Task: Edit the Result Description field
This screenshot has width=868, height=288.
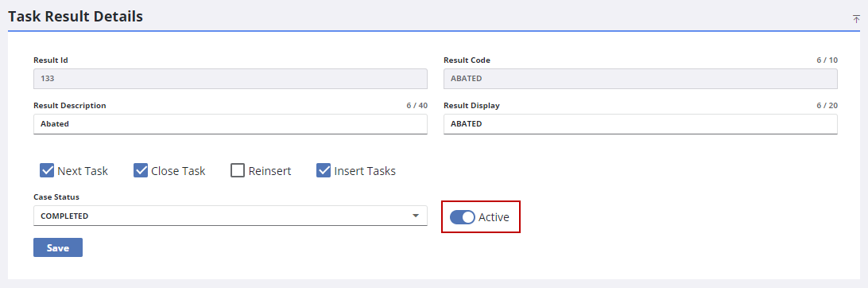Action: click(x=231, y=124)
